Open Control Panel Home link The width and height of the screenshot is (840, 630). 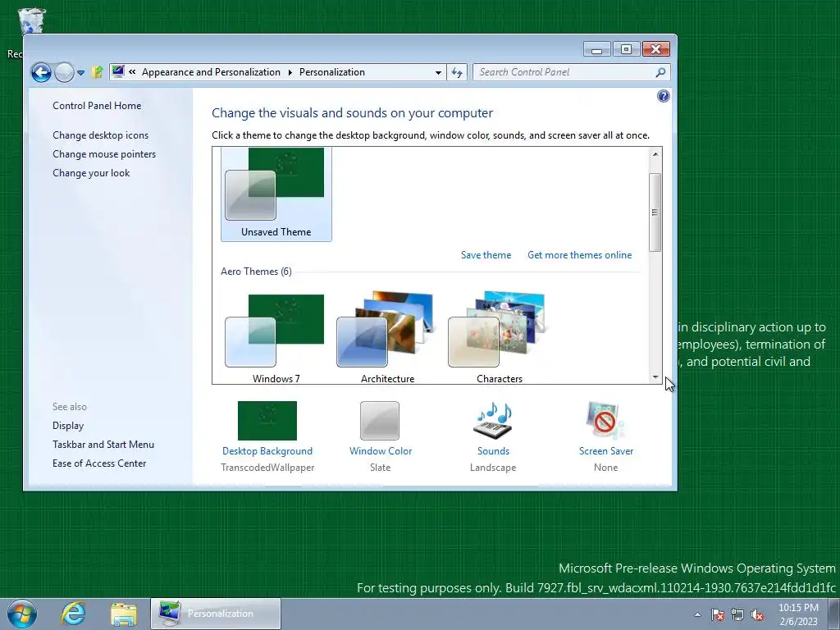pos(97,106)
